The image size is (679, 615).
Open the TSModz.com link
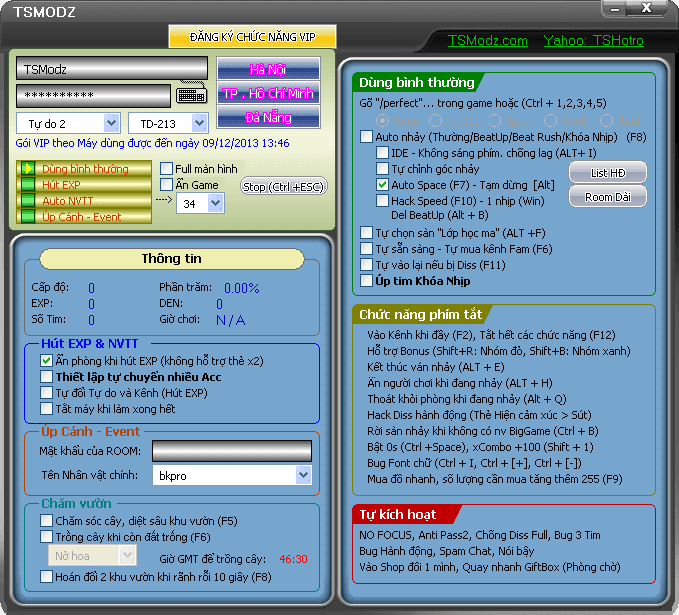[x=487, y=41]
